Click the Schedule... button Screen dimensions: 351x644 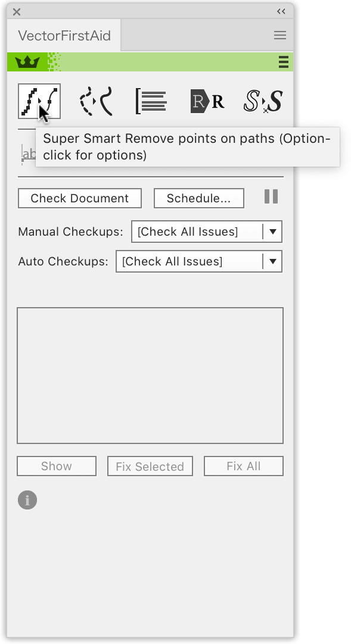pos(199,198)
